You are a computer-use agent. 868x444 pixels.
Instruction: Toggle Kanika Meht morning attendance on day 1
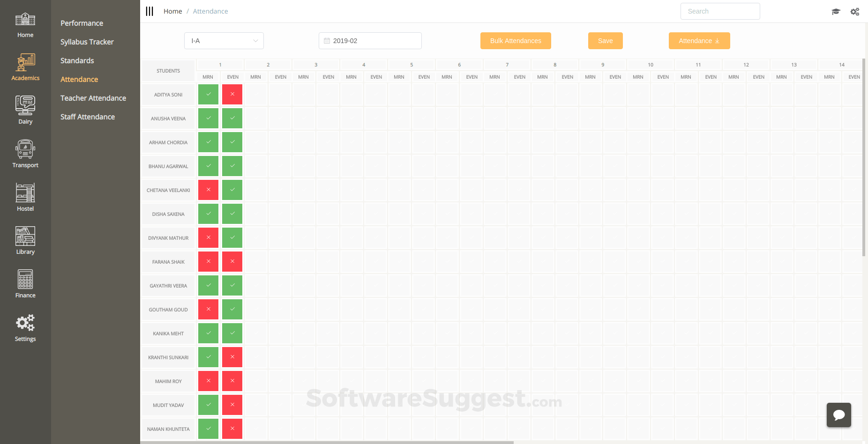(208, 333)
